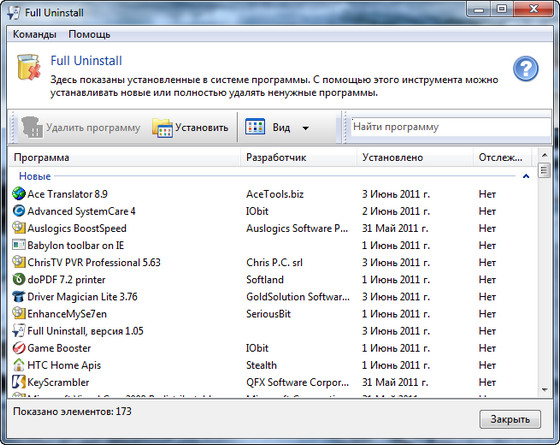
Task: Click the Auslogics BoostSpeed icon
Action: pos(19,228)
